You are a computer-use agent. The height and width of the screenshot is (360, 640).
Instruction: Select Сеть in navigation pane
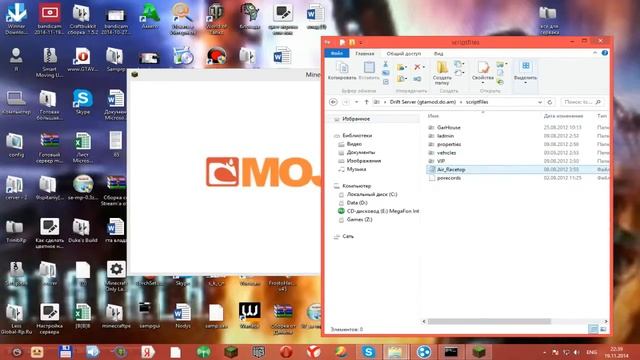[x=348, y=236]
